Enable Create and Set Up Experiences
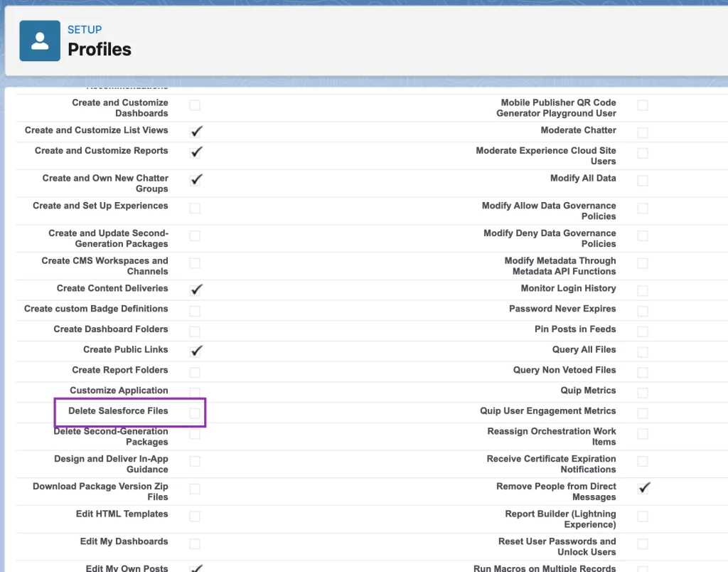728x572 pixels. 195,208
